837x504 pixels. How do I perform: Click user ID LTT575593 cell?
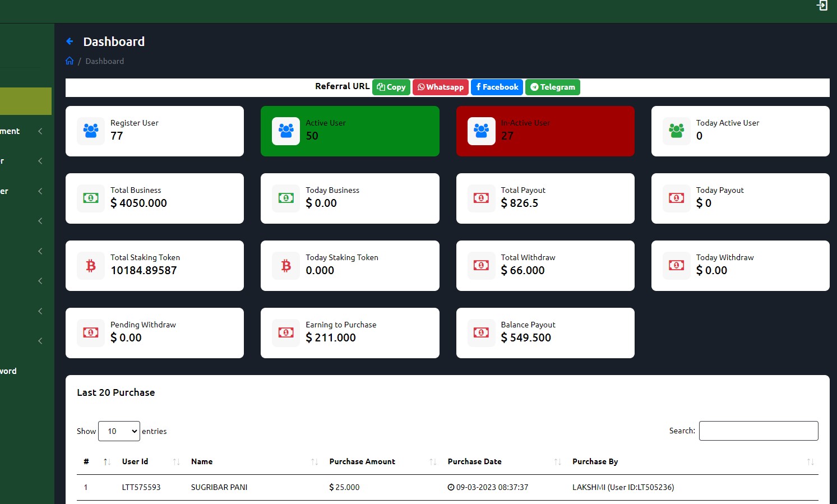point(141,487)
